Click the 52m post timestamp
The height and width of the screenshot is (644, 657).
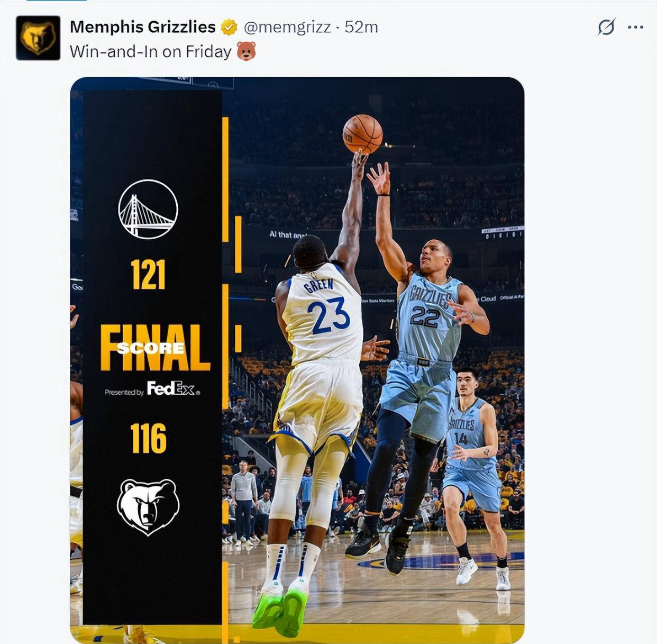pyautogui.click(x=361, y=27)
